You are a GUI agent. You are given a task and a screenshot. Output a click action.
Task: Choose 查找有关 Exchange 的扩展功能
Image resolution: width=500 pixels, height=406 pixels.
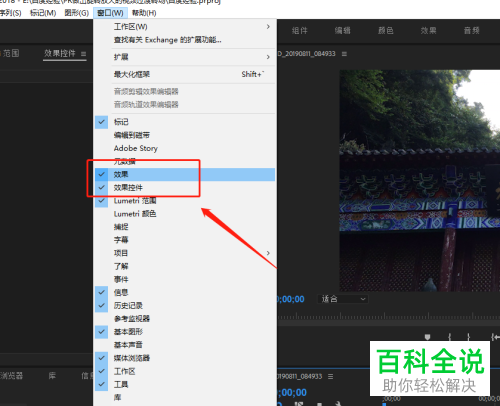pos(185,40)
